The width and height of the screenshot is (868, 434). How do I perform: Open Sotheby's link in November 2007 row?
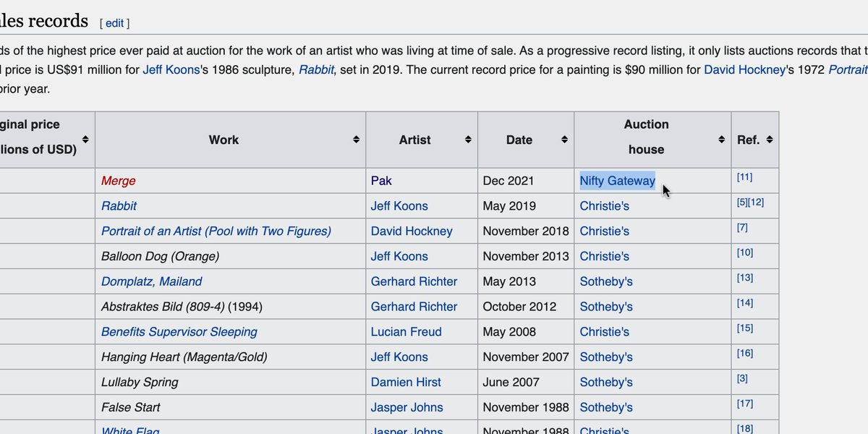[x=606, y=357]
